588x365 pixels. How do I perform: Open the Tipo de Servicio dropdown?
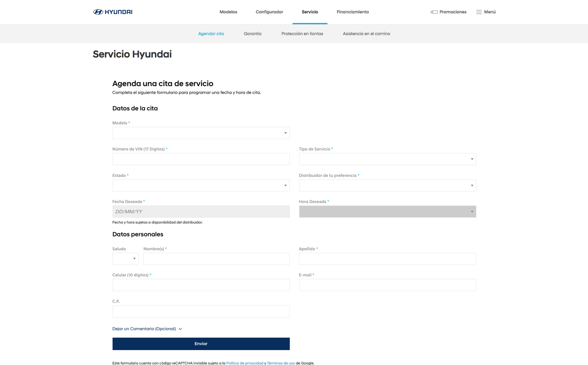coord(387,159)
